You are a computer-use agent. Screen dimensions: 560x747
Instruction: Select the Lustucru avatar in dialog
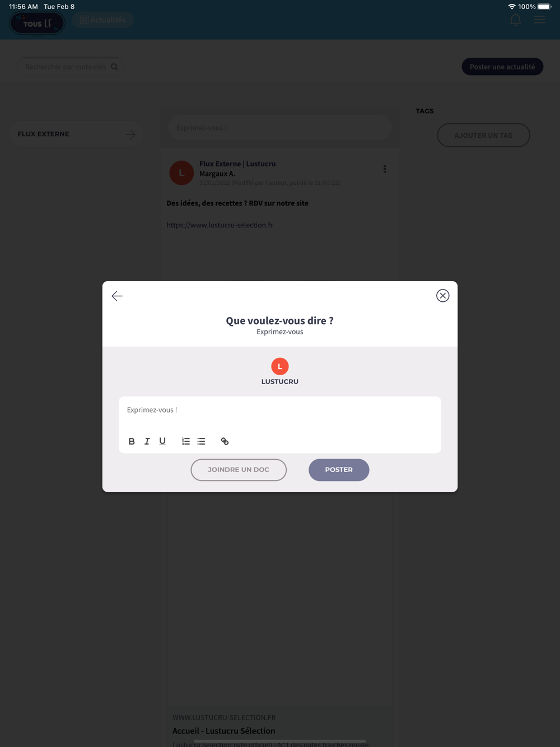click(280, 366)
